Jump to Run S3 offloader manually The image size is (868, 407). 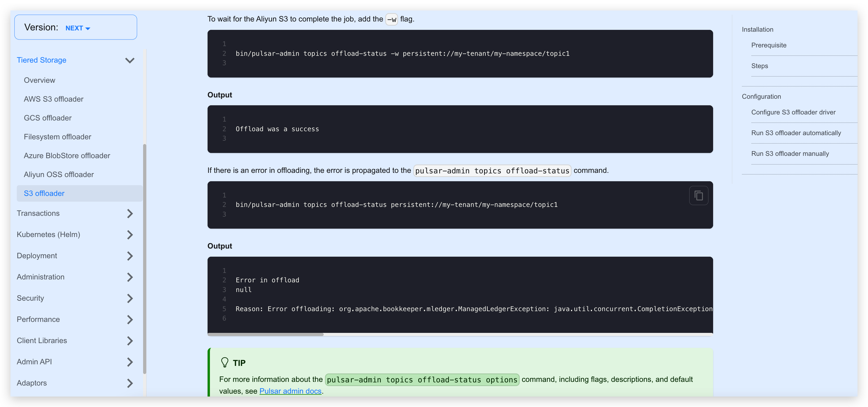790,153
